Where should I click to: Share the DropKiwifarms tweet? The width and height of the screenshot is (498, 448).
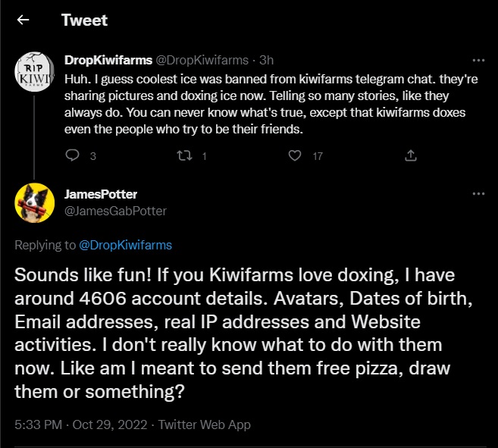[411, 156]
